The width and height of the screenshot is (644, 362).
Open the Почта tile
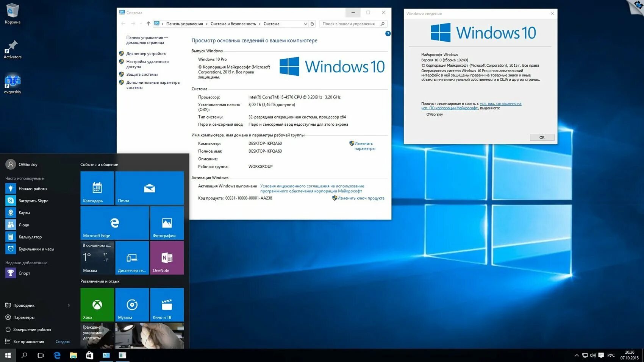149,188
